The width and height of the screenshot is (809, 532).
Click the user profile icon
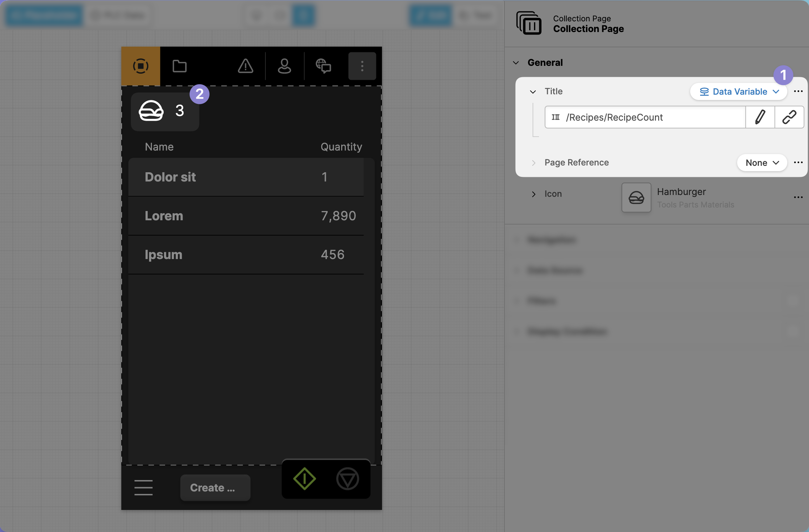click(284, 66)
